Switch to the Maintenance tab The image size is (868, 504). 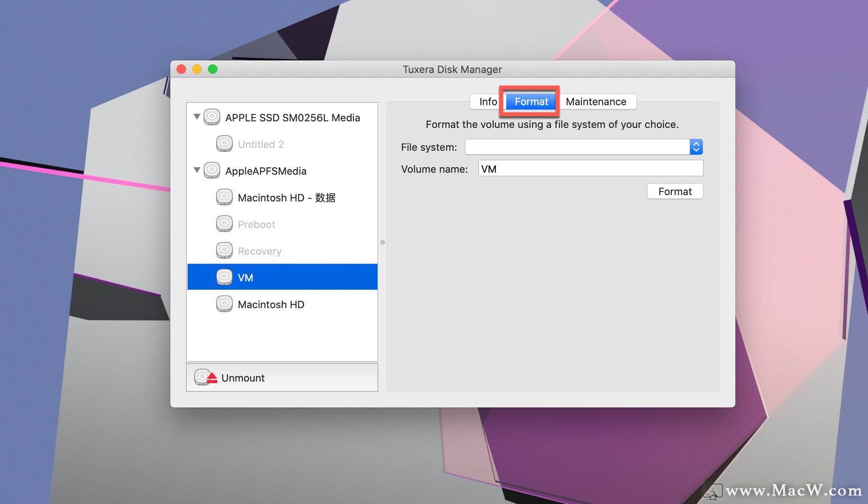point(595,102)
